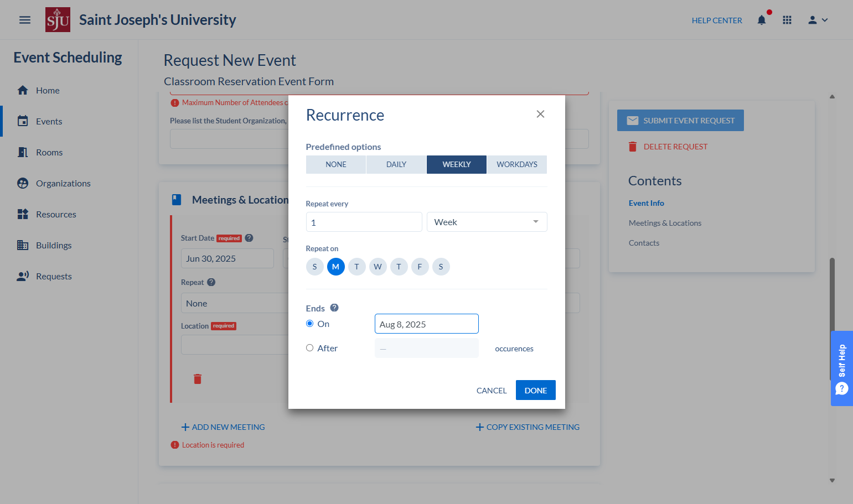Image resolution: width=853 pixels, height=504 pixels.
Task: Click DELETE REQUEST
Action: tap(668, 147)
